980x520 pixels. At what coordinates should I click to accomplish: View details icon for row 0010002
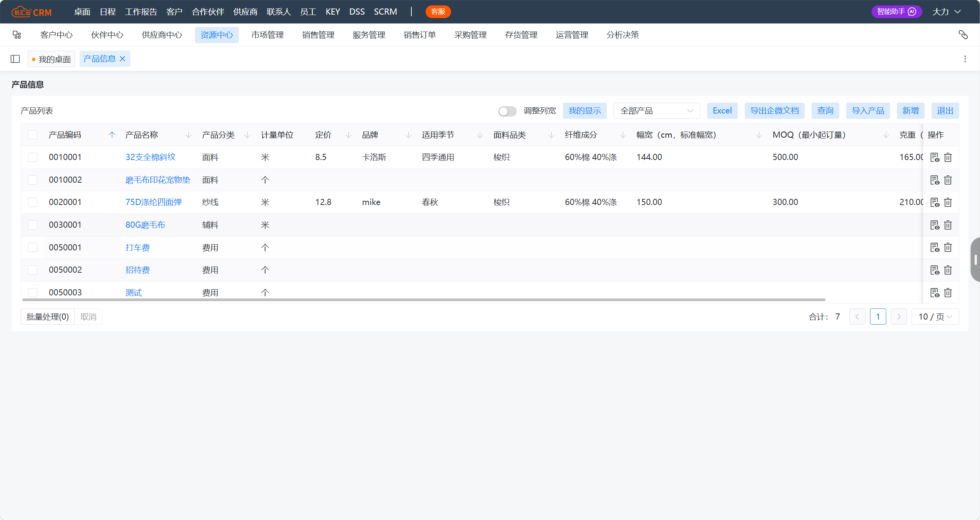(935, 180)
